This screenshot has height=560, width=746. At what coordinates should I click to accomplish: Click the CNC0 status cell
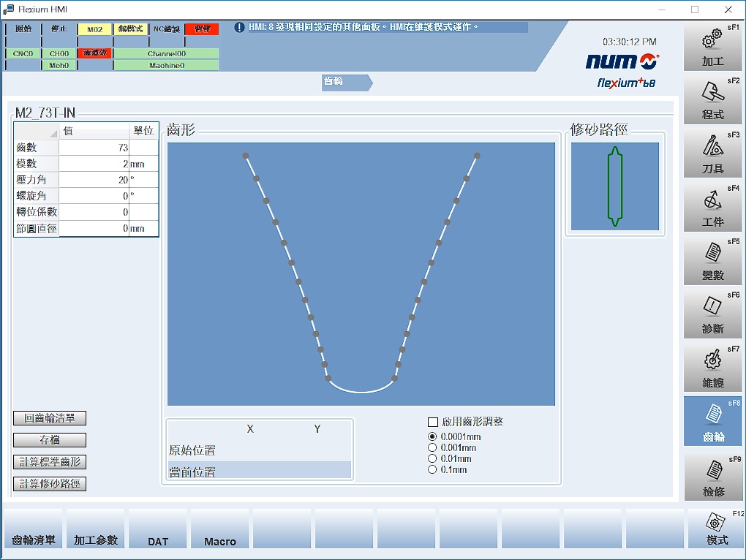(x=23, y=53)
